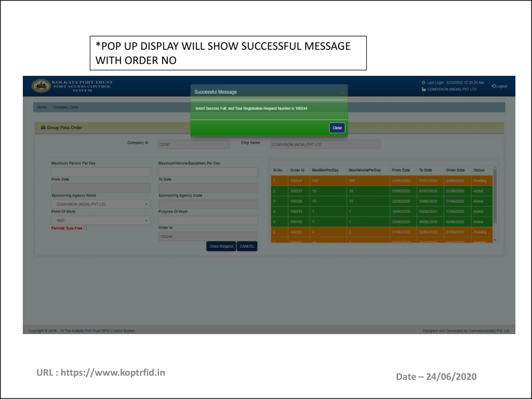Image resolution: width=532 pixels, height=399 pixels.
Task: Select the table row for order 100102
Action: point(382,232)
